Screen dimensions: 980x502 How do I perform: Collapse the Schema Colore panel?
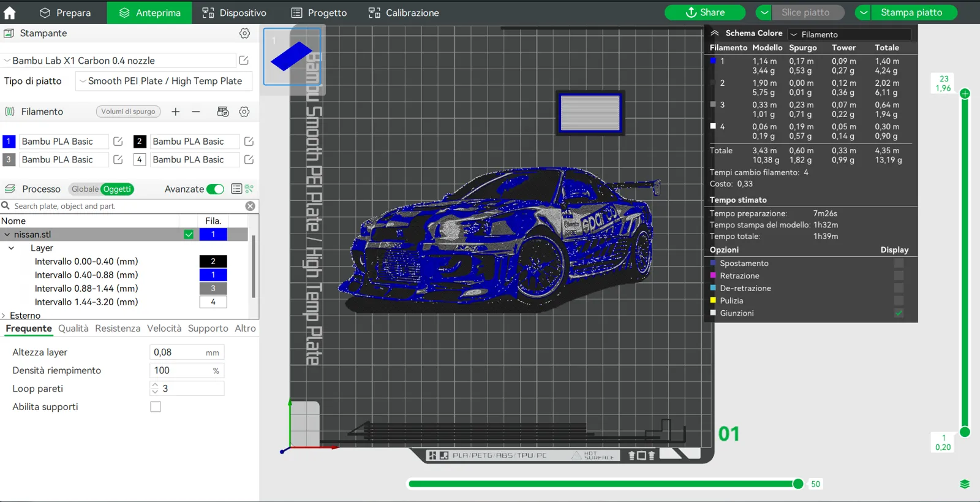715,33
